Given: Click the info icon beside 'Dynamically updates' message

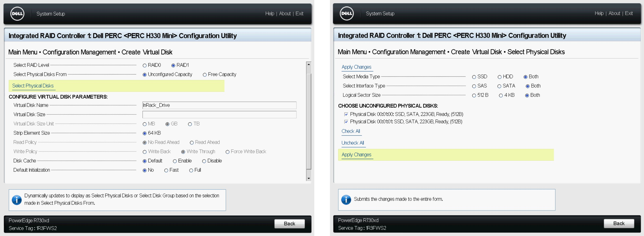Looking at the screenshot, I should tap(17, 200).
